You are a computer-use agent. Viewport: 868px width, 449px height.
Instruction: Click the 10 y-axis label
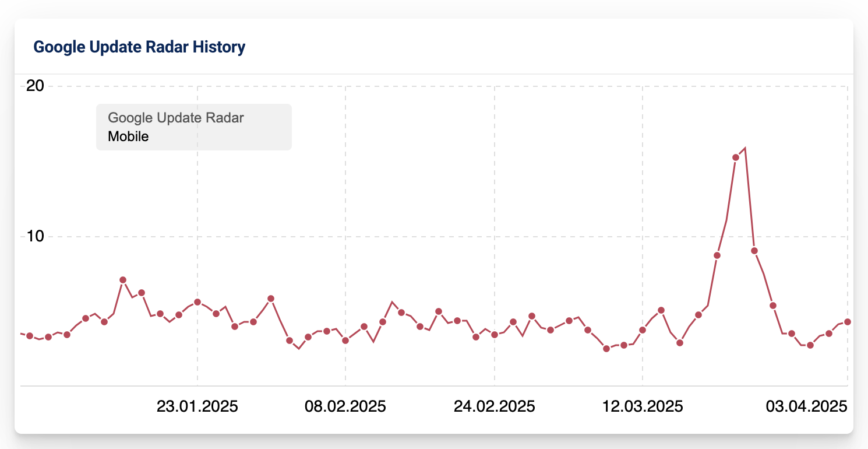coord(35,236)
